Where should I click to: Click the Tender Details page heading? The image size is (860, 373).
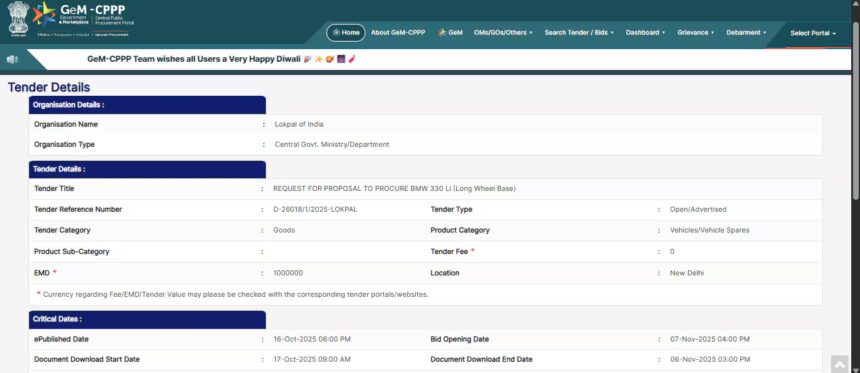49,87
